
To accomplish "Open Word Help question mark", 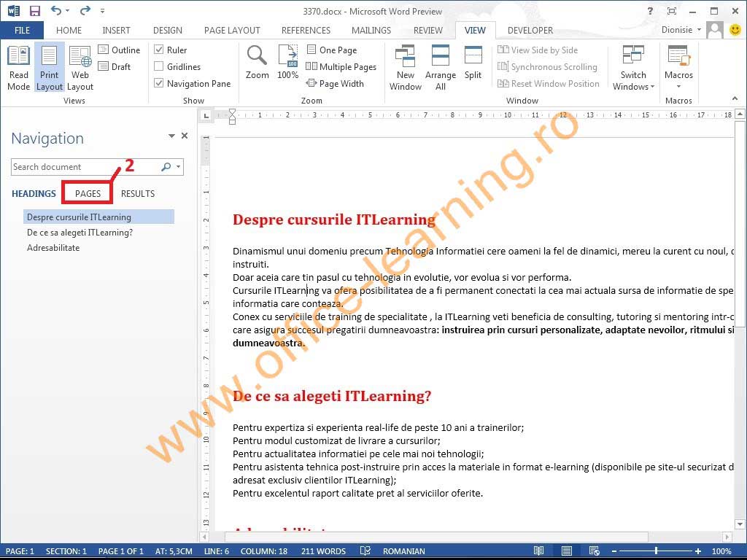I will pos(650,10).
